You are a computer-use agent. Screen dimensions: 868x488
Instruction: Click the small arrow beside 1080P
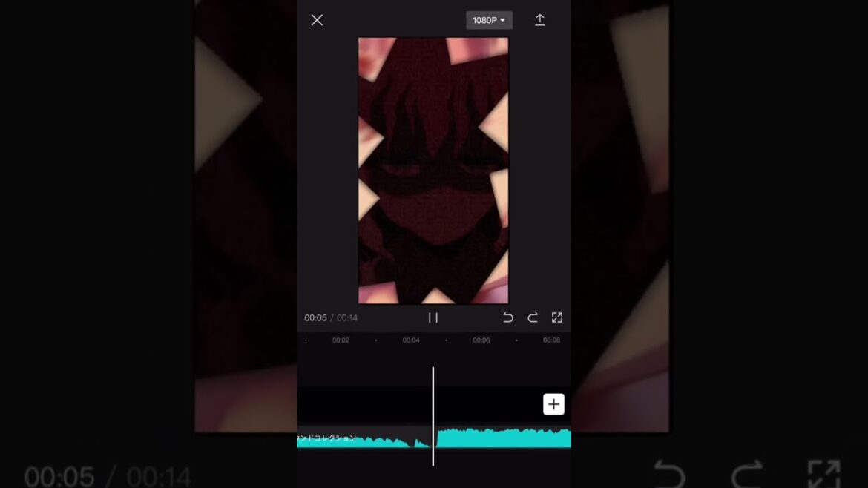[x=503, y=20]
